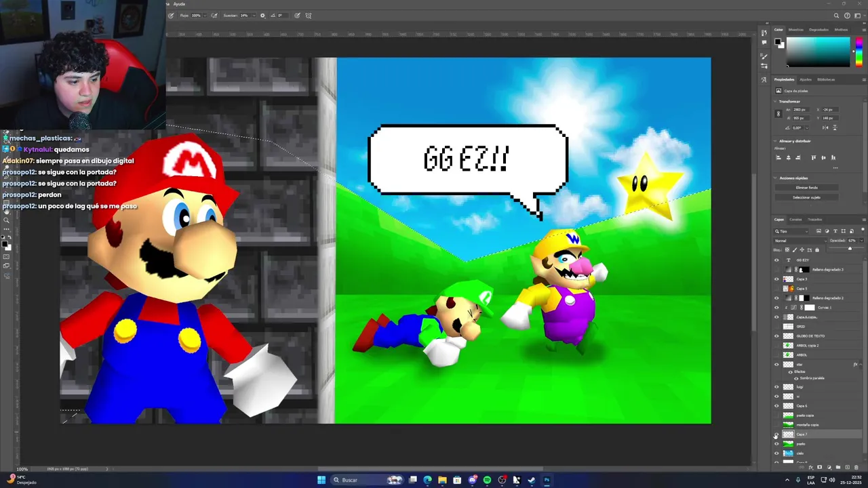Collapse the Acciones rápidas section

775,178
